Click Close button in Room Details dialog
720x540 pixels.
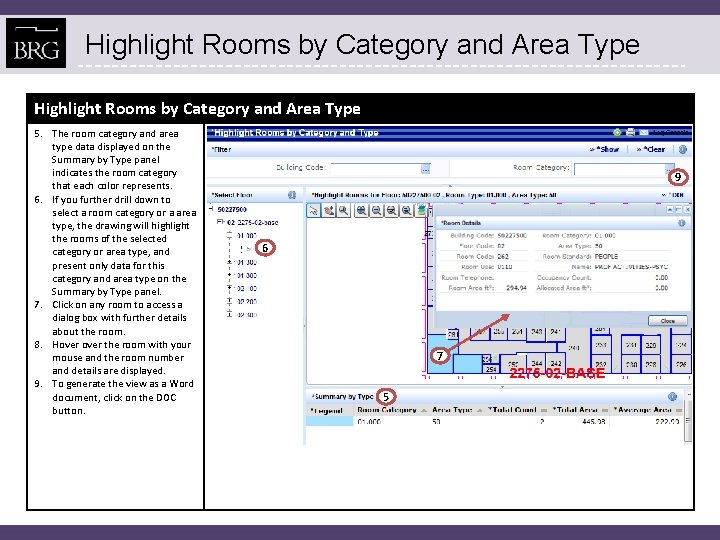pyautogui.click(x=668, y=321)
